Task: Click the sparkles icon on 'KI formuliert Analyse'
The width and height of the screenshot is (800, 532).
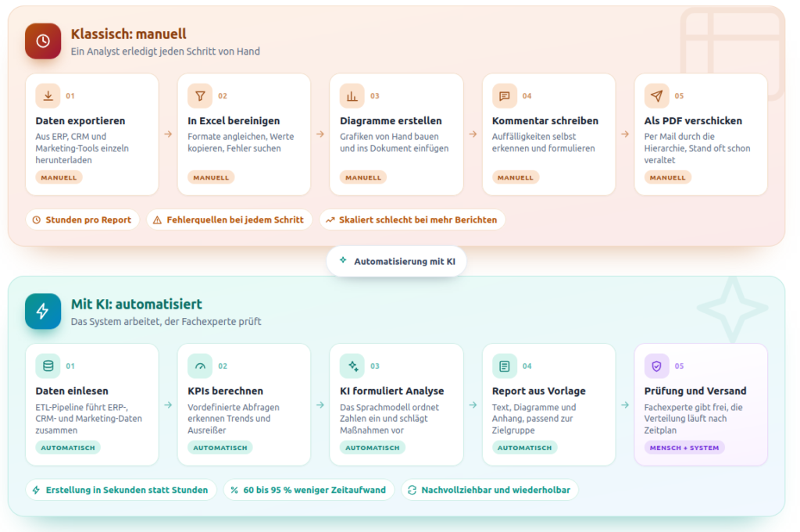Action: [x=352, y=366]
